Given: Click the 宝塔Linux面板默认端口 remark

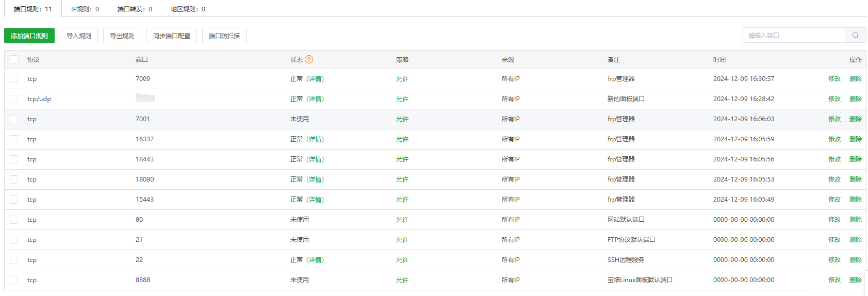Looking at the screenshot, I should (640, 280).
